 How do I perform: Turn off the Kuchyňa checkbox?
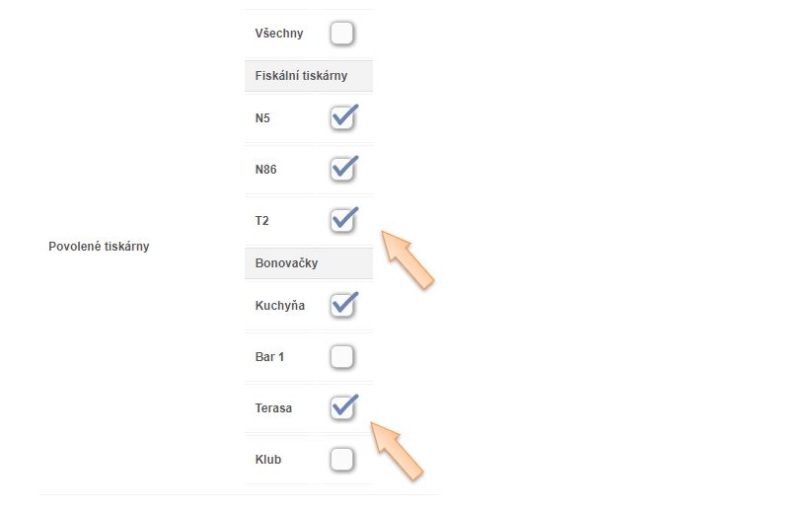pyautogui.click(x=341, y=306)
